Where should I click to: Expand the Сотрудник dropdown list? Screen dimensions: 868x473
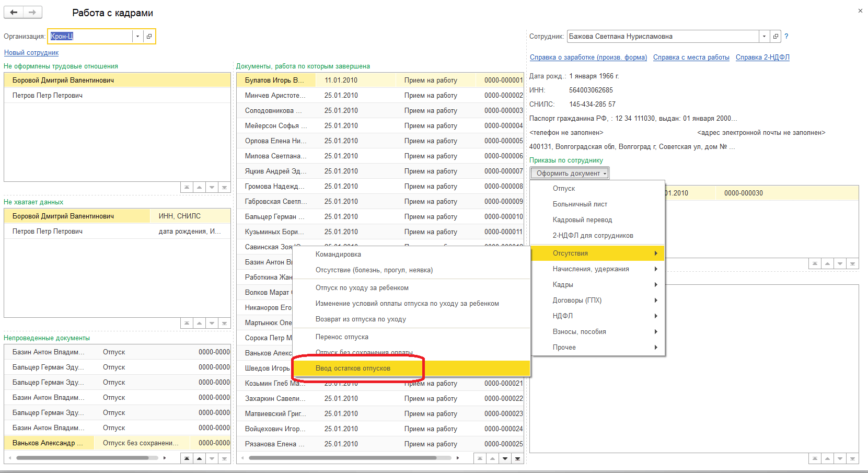pos(764,36)
